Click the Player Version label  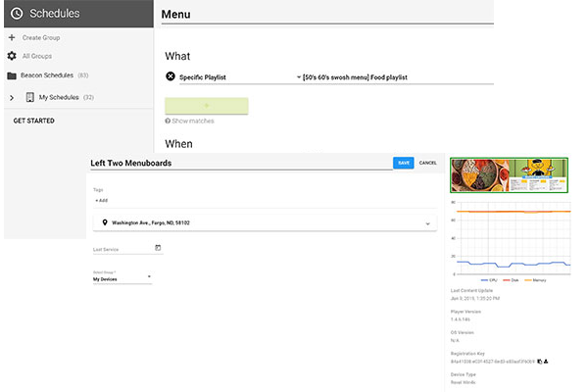click(465, 312)
